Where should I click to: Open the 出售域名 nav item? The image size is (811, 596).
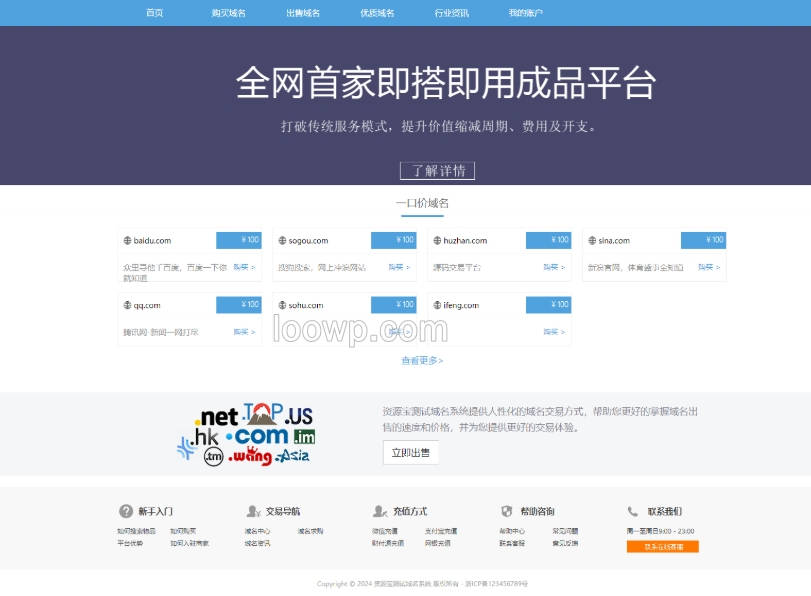[303, 13]
